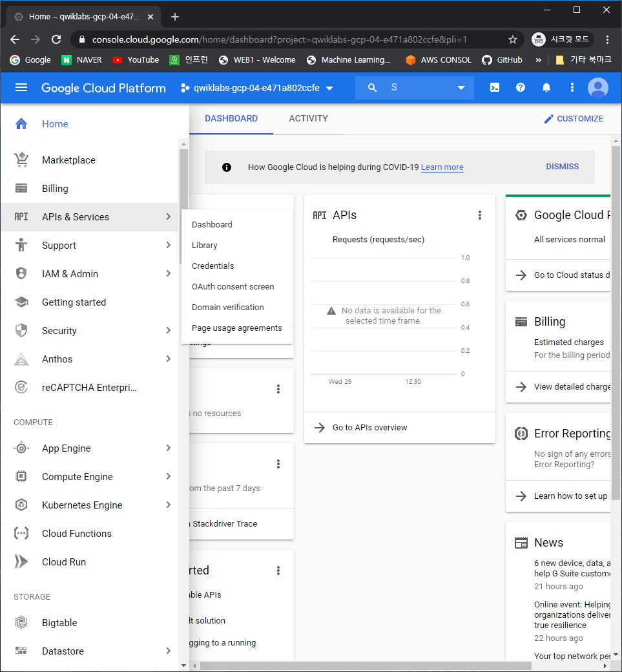Open the hamburger navigation menu
The image size is (622, 672).
21,87
